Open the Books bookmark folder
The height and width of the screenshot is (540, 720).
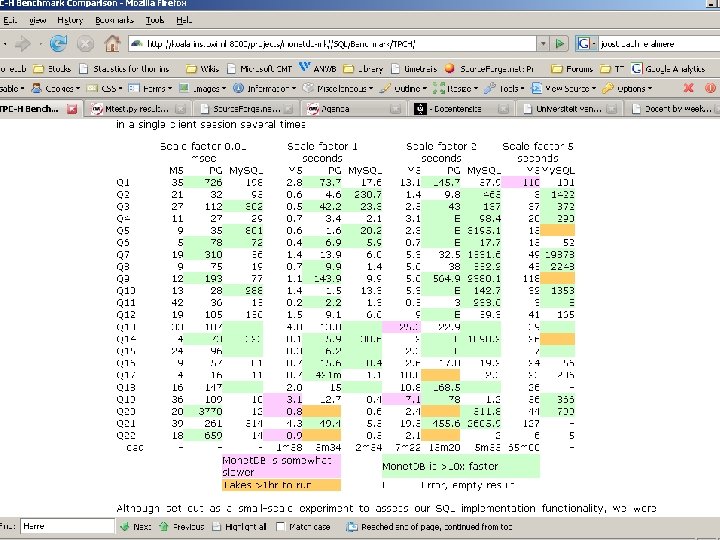coord(52,69)
